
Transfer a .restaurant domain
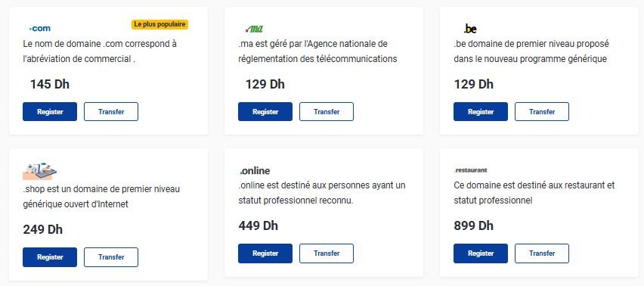coord(542,253)
